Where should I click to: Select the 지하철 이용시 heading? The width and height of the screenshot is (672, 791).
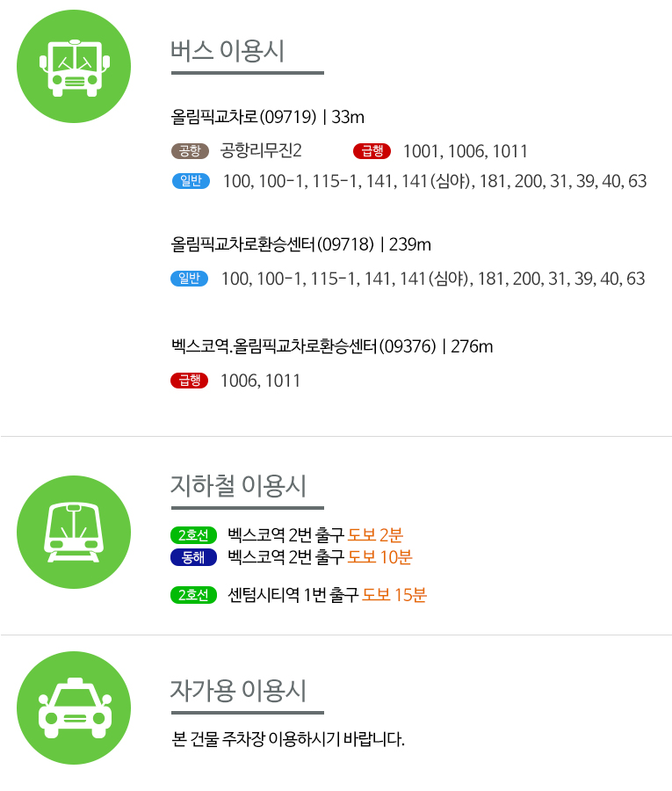click(238, 486)
